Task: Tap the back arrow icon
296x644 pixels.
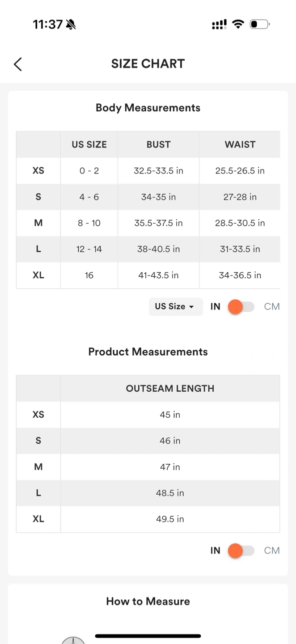Action: click(18, 64)
